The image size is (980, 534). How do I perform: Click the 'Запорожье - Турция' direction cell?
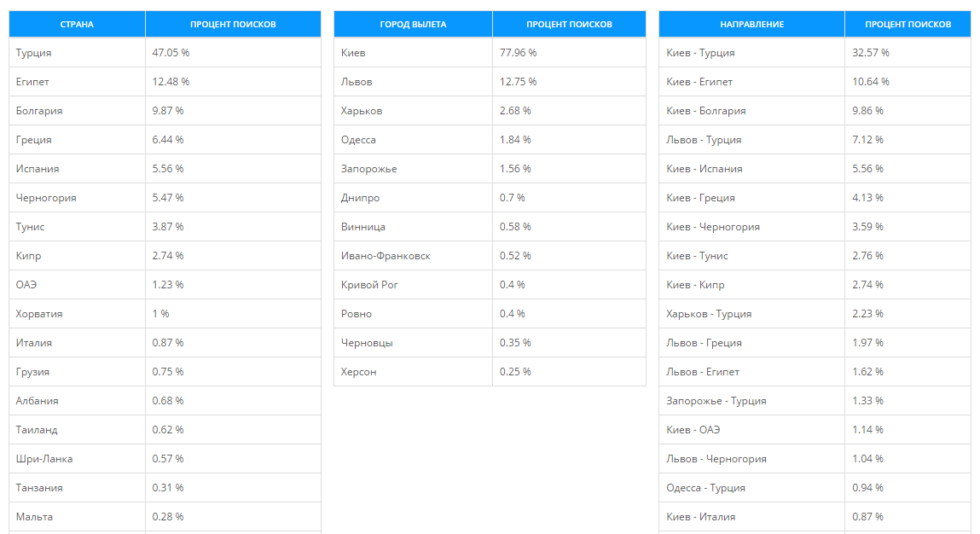point(716,401)
